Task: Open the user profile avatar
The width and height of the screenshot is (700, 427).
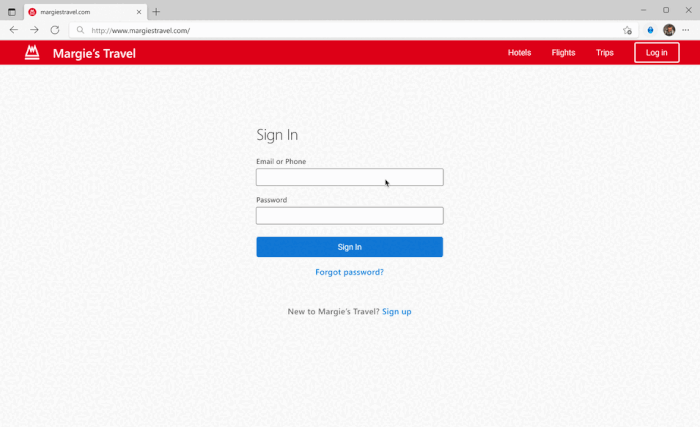Action: point(669,30)
